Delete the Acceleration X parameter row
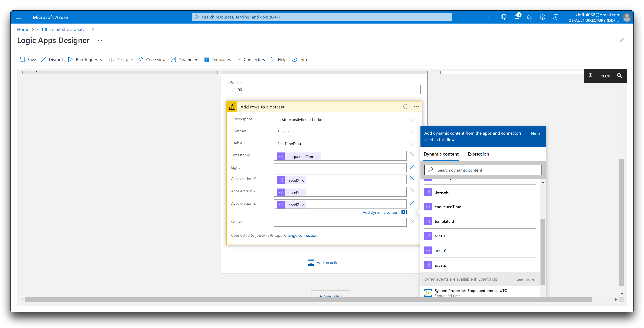 click(x=412, y=178)
